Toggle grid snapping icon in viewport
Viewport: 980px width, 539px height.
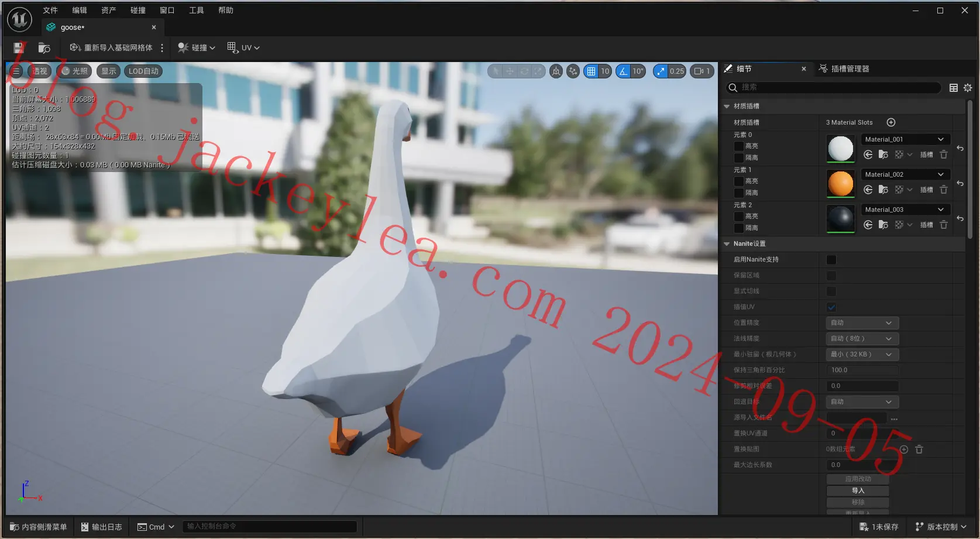pos(591,71)
